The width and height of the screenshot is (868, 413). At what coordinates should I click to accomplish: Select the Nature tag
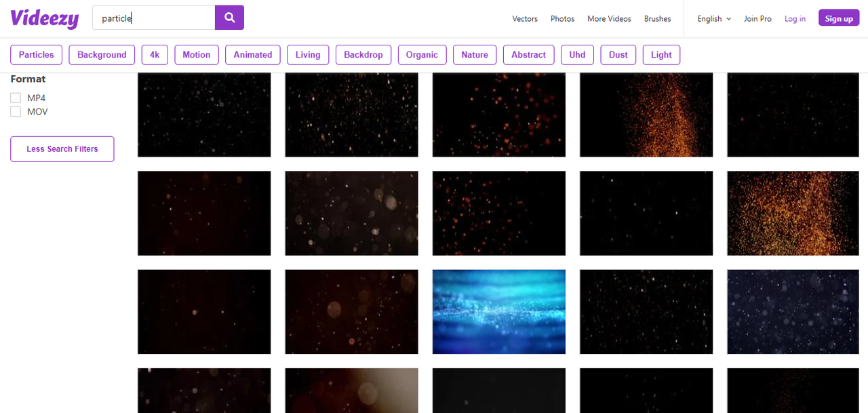(475, 55)
